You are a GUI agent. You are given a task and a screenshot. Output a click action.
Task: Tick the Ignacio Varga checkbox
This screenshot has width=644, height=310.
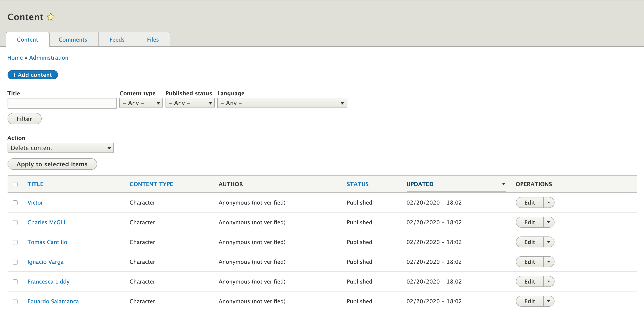[15, 262]
